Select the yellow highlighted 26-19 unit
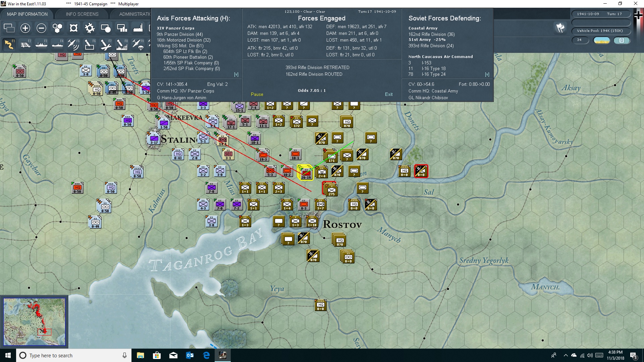This screenshot has width=644, height=362. (306, 173)
